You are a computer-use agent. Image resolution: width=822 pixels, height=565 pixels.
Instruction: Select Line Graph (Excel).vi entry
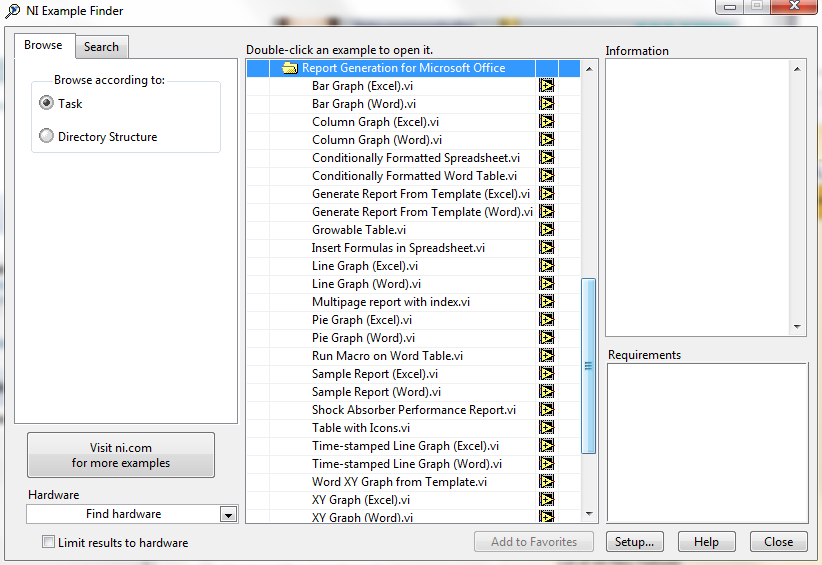[x=365, y=266]
